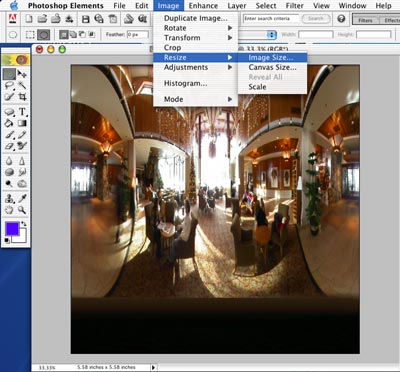The image size is (400, 372).
Task: Select the Lasso tool
Action: point(9,85)
